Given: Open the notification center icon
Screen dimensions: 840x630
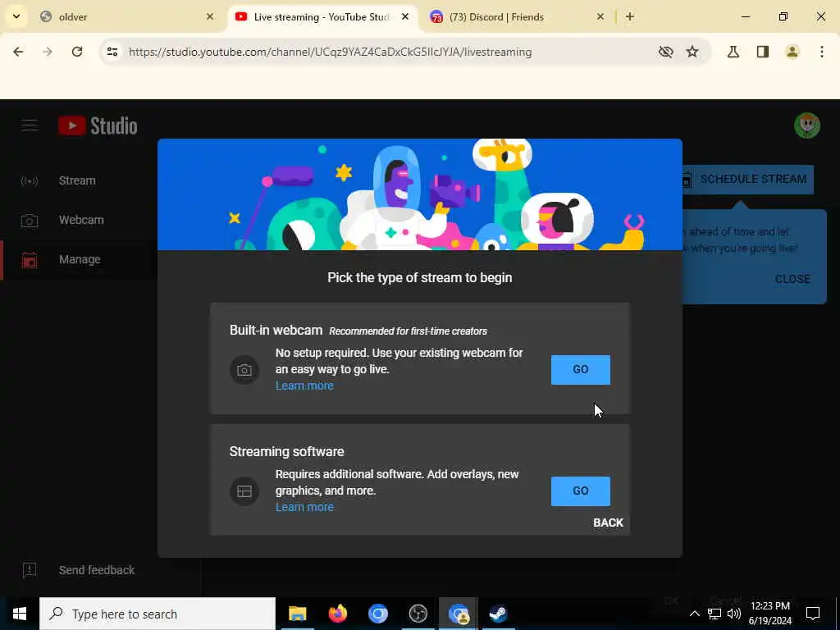Looking at the screenshot, I should click(x=813, y=614).
